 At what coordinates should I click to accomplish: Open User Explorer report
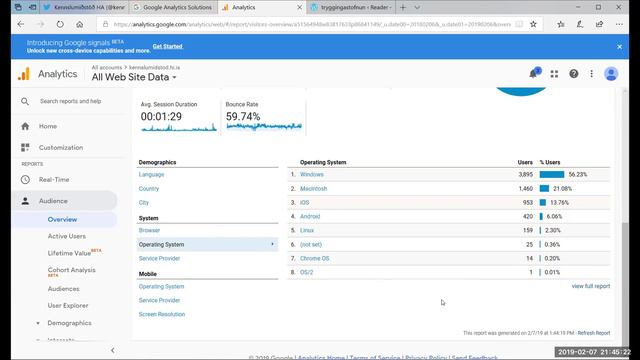coord(68,306)
